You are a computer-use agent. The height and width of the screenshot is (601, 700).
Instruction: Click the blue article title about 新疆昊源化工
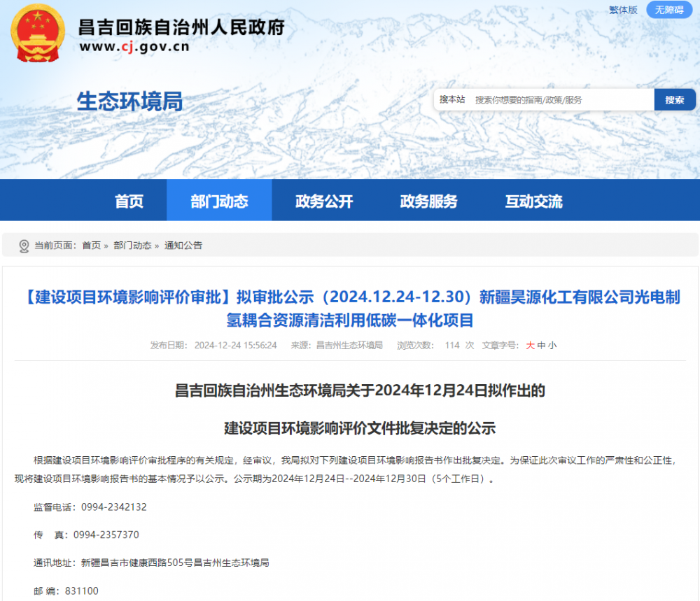pos(350,309)
